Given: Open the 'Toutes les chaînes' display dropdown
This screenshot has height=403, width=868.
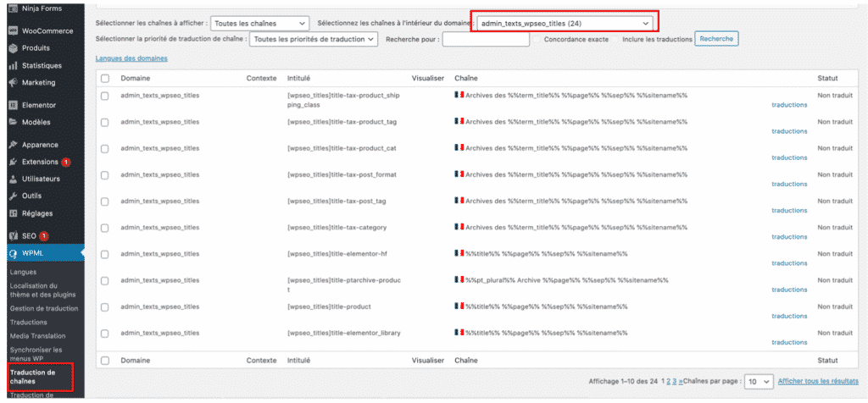Looking at the screenshot, I should coord(259,24).
